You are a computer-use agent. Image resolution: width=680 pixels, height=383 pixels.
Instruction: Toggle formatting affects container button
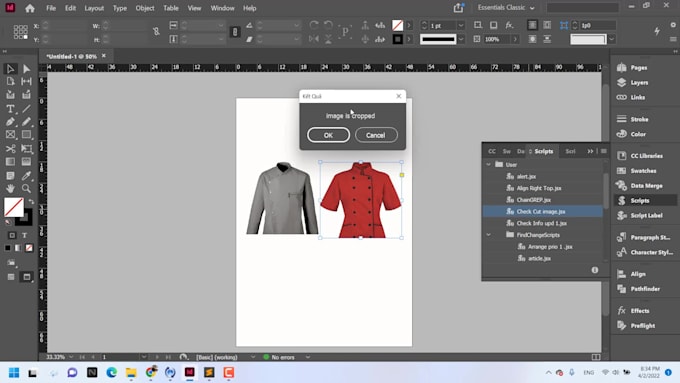coord(12,235)
